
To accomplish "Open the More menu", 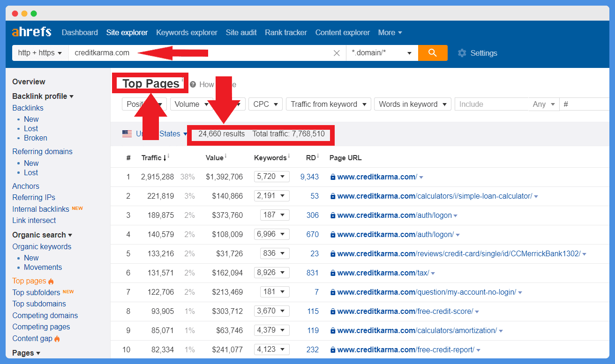I will pyautogui.click(x=390, y=32).
